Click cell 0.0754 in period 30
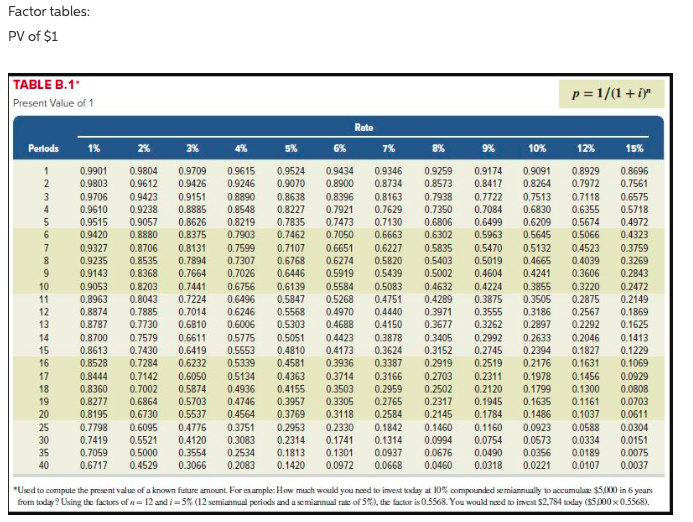The width and height of the screenshot is (693, 522). point(488,441)
